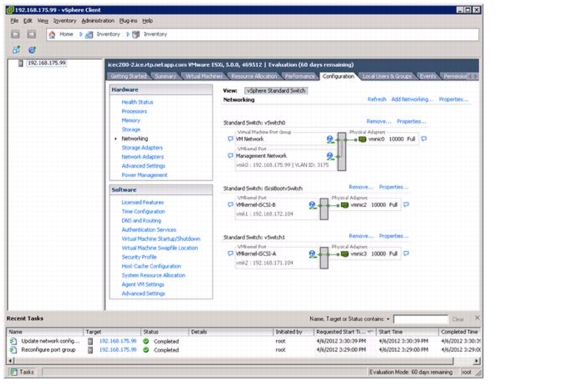Click info bubble next to Management Network
The image size is (576, 384).
(x=230, y=156)
